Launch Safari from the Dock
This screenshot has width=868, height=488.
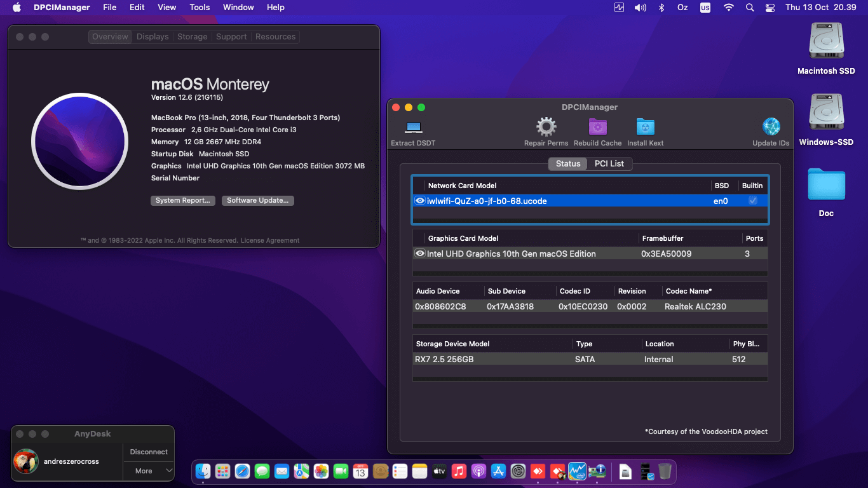click(242, 471)
